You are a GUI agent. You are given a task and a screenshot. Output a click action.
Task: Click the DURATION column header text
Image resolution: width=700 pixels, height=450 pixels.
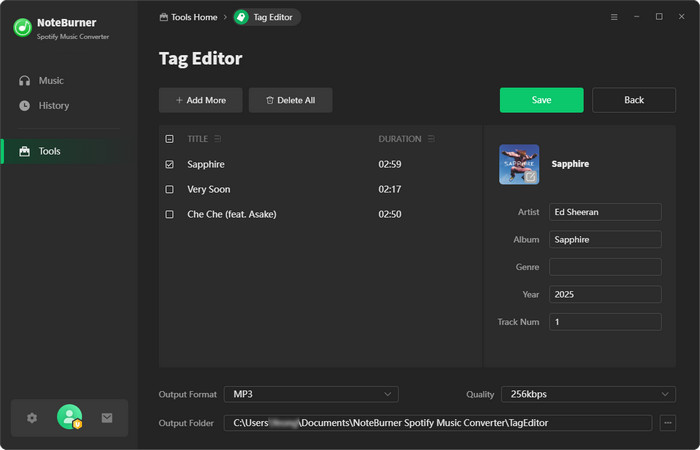(400, 139)
